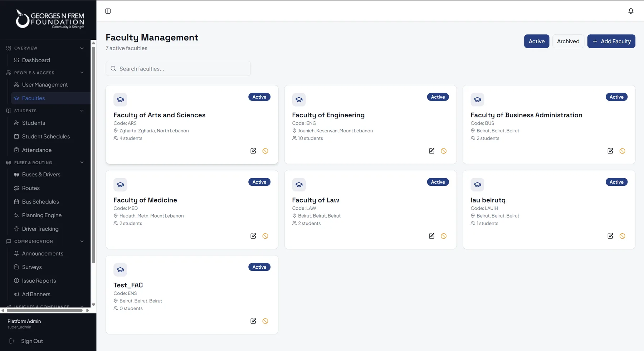This screenshot has height=351, width=644.
Task: Open Driver Tracking in the sidebar
Action: pos(50,229)
